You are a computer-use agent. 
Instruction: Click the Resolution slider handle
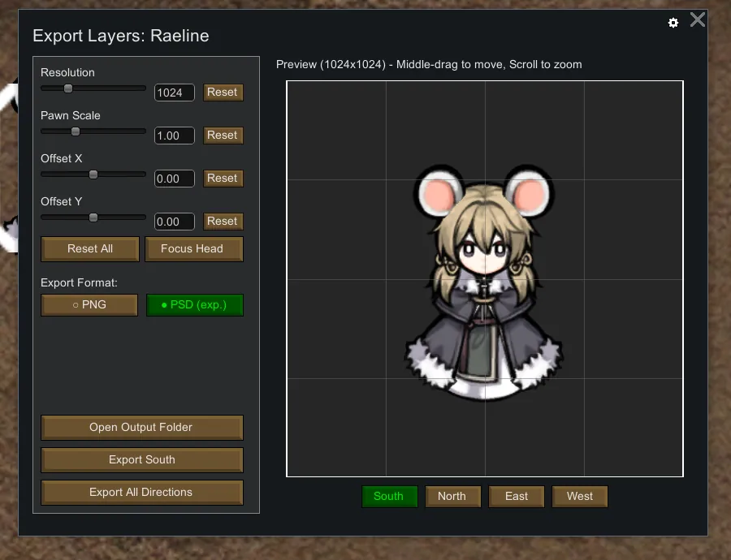tap(68, 88)
